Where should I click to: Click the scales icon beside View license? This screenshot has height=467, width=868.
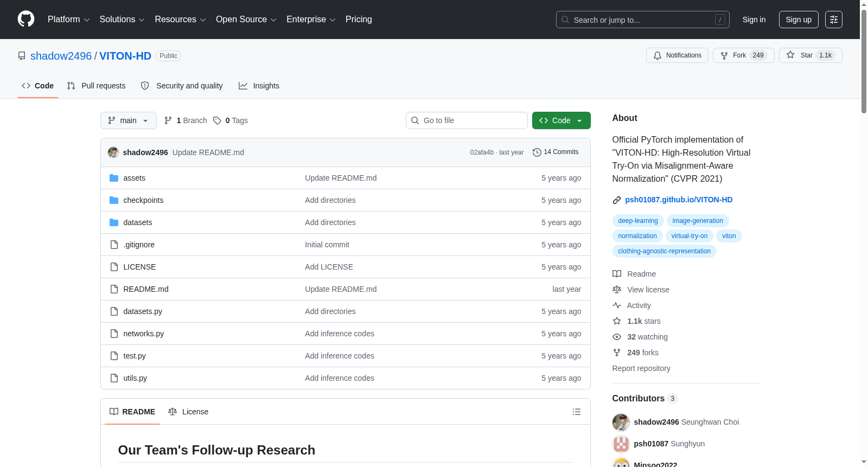[x=617, y=290]
